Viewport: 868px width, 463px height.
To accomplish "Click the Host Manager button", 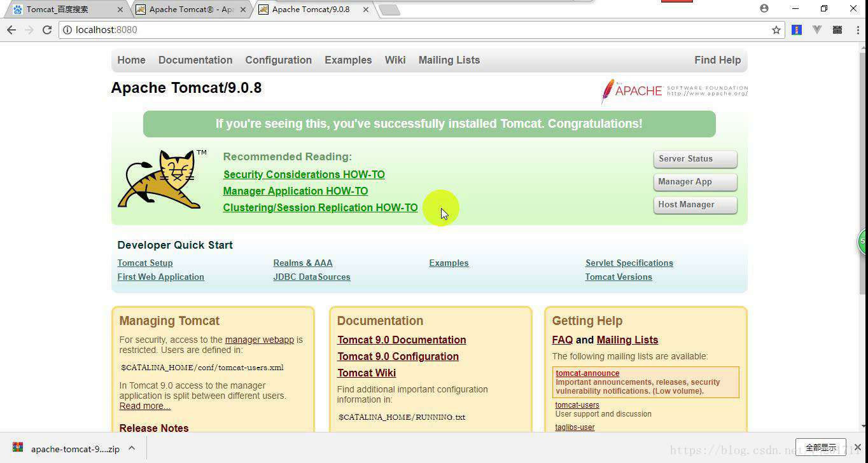I will click(x=695, y=205).
